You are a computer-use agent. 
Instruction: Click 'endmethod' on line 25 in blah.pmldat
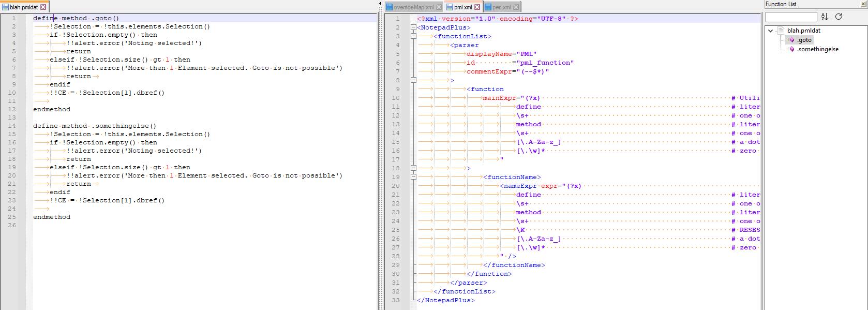(52, 217)
